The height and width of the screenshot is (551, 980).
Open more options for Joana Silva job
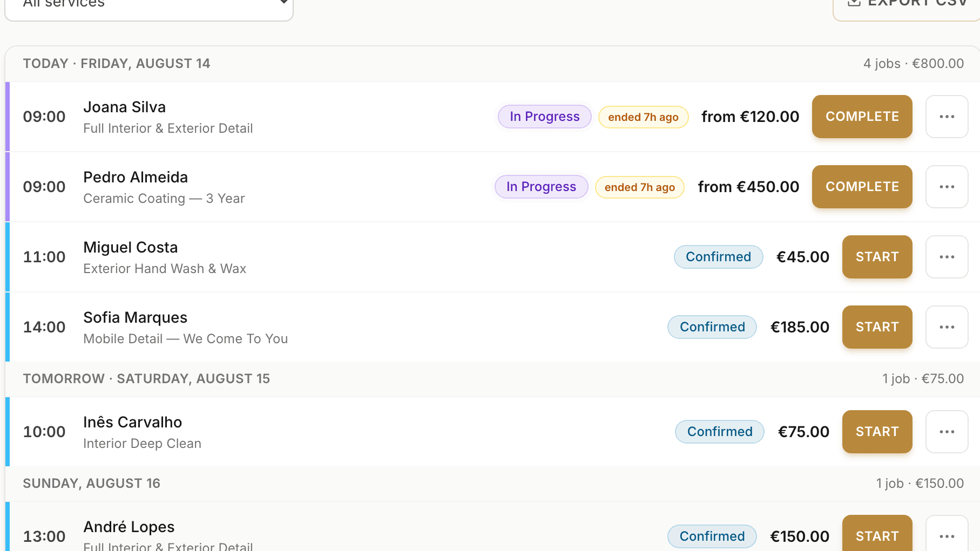tap(947, 117)
